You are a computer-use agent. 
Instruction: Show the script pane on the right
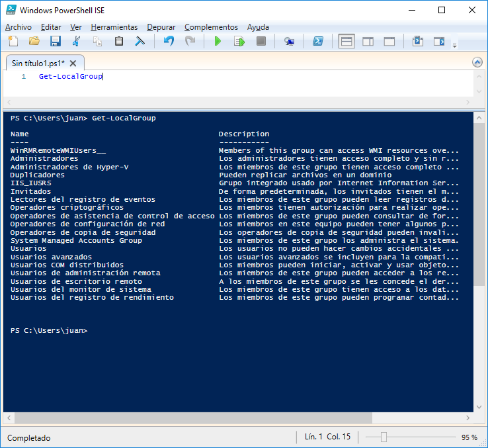(368, 42)
